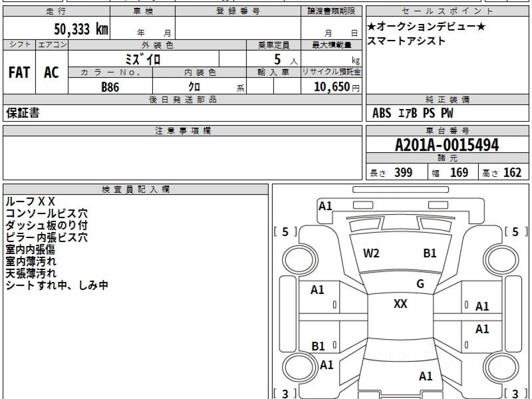Select the G mark on the windshield
The width and height of the screenshot is (532, 399).
pos(420,284)
